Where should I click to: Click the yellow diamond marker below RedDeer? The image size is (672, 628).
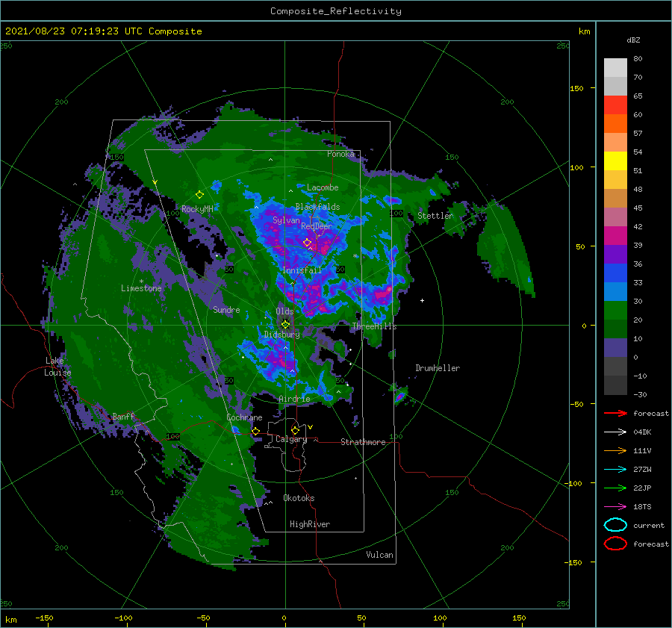pos(307,243)
